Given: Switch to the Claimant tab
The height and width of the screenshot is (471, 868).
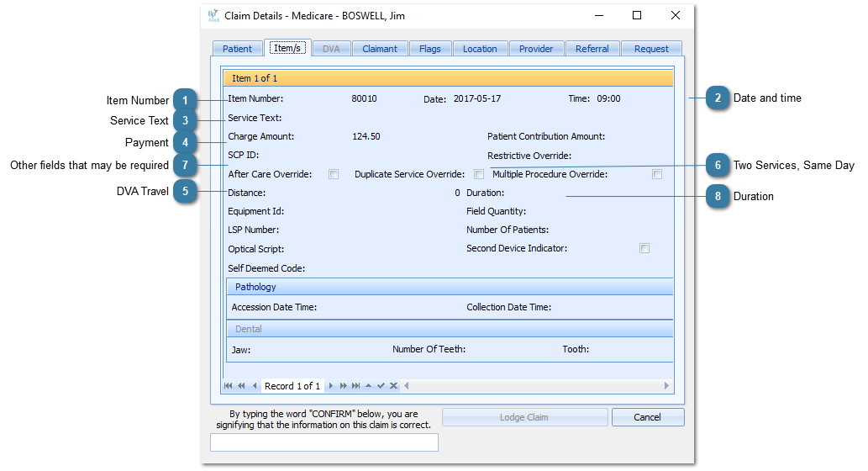Looking at the screenshot, I should pyautogui.click(x=380, y=49).
